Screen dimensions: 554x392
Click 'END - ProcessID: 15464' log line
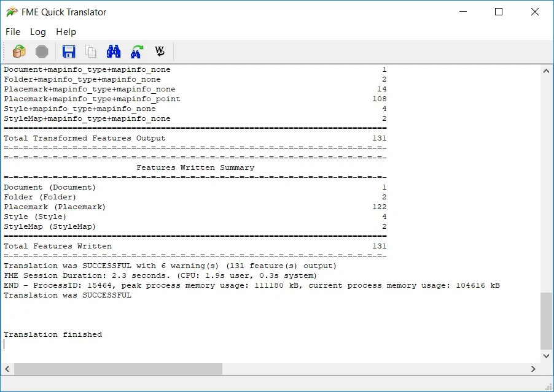(x=252, y=285)
